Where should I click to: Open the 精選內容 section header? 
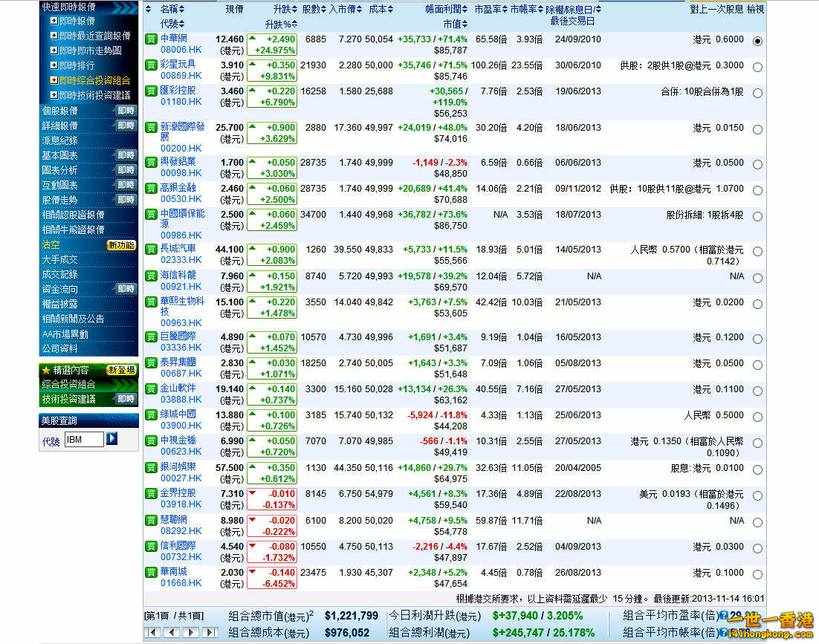[88, 370]
